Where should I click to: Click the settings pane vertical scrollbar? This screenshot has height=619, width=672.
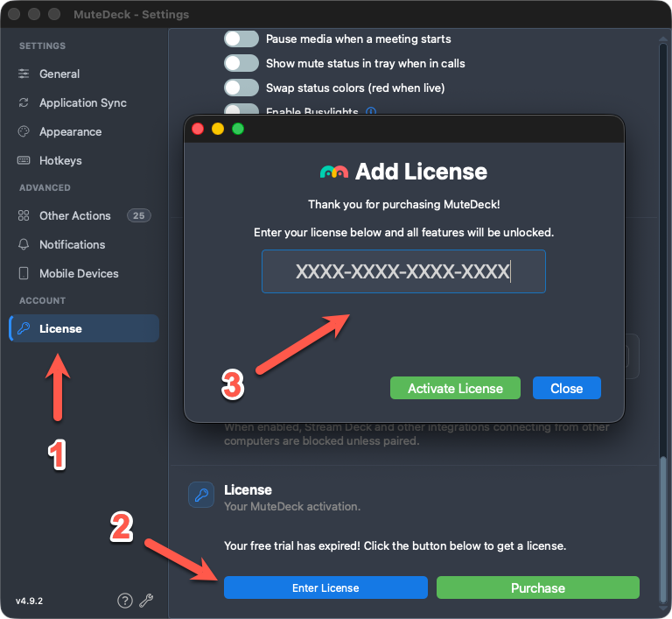tap(663, 530)
